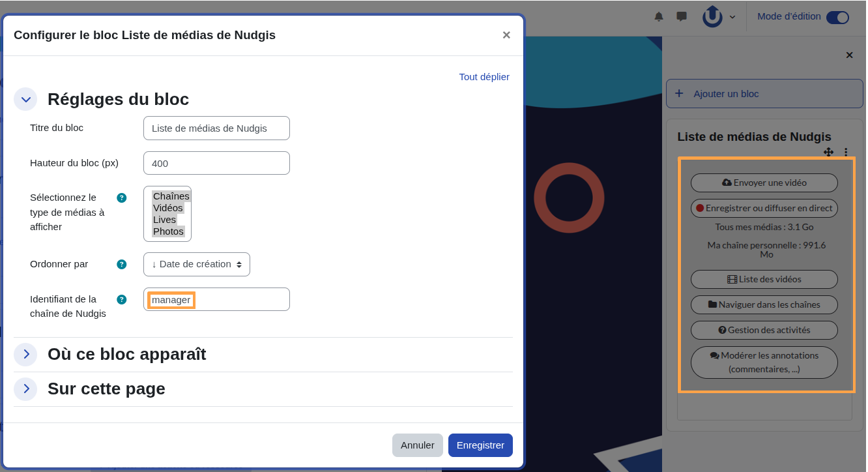Toggle the Mode d'édition switch
This screenshot has height=472, width=868.
point(837,18)
